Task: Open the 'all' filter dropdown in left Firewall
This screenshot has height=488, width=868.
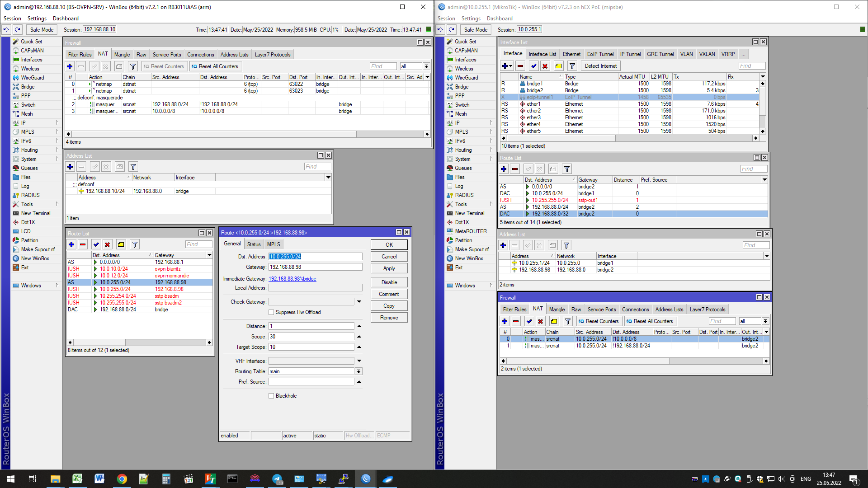Action: pyautogui.click(x=426, y=66)
